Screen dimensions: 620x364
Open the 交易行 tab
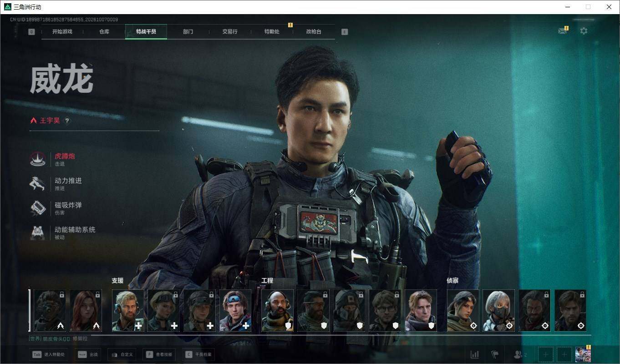click(x=230, y=32)
